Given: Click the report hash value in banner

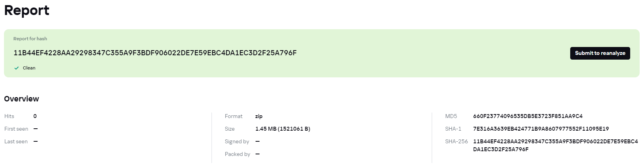Looking at the screenshot, I should point(155,53).
